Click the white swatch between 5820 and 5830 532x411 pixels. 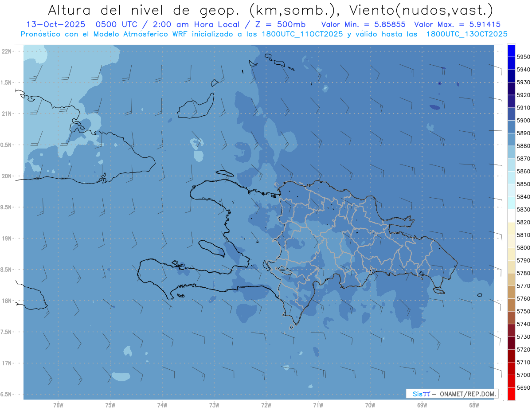pos(511,216)
